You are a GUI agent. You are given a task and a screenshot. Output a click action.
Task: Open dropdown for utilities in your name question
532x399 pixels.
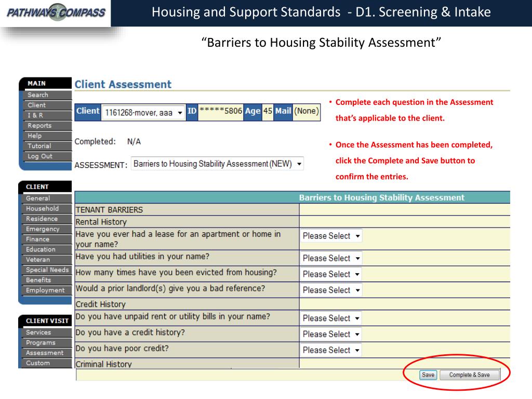[x=331, y=258]
